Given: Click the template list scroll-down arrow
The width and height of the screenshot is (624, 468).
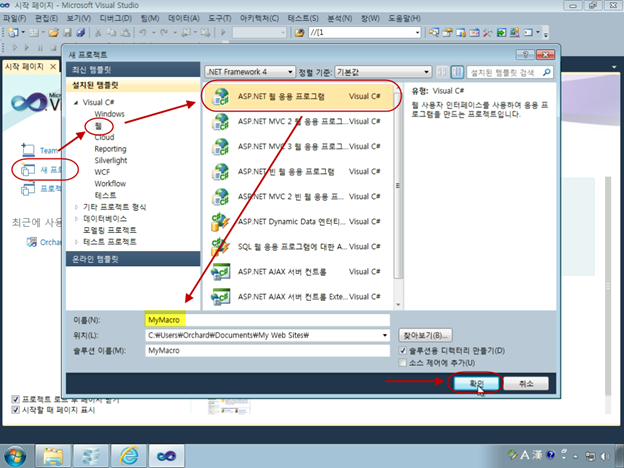Looking at the screenshot, I should [x=398, y=305].
